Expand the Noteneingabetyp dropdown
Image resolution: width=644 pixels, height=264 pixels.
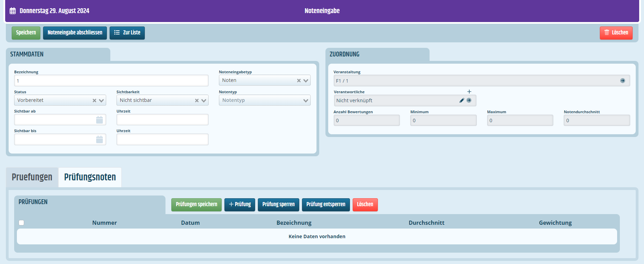(306, 81)
